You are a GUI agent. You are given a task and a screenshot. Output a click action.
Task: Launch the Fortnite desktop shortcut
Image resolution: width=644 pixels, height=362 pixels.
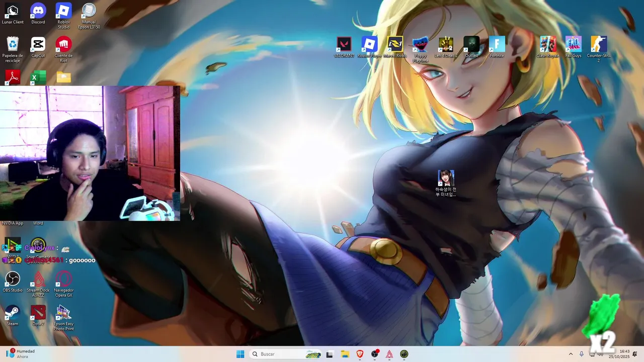click(497, 47)
